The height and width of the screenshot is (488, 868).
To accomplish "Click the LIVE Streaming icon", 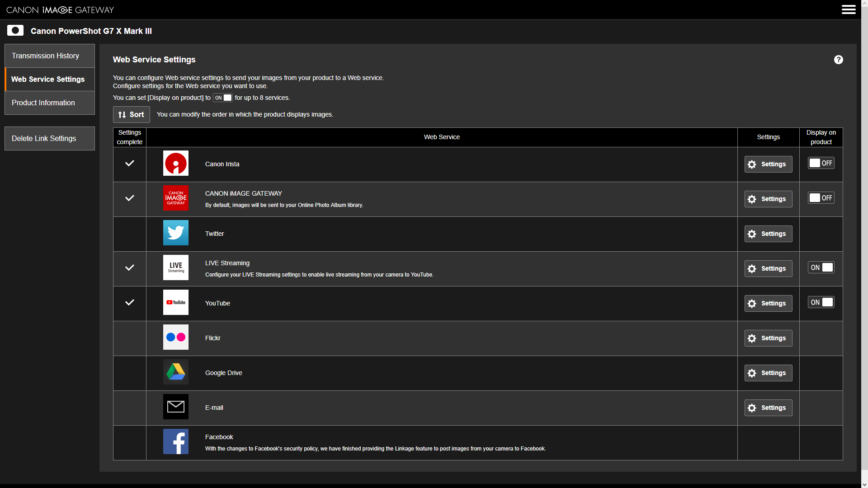I will [176, 267].
